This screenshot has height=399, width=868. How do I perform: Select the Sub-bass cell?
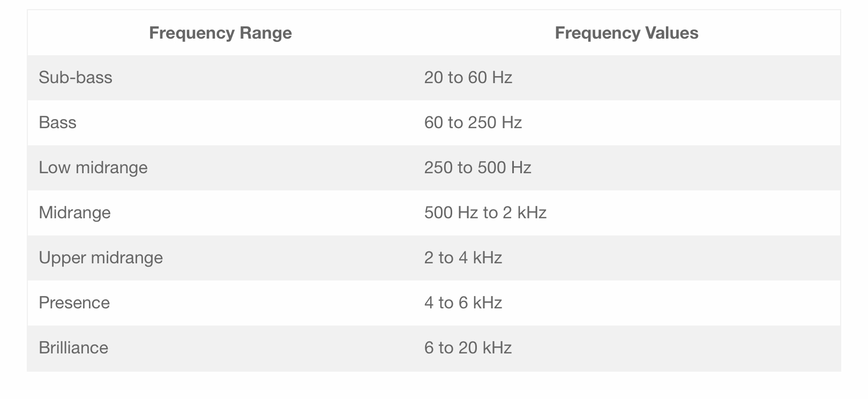(76, 78)
